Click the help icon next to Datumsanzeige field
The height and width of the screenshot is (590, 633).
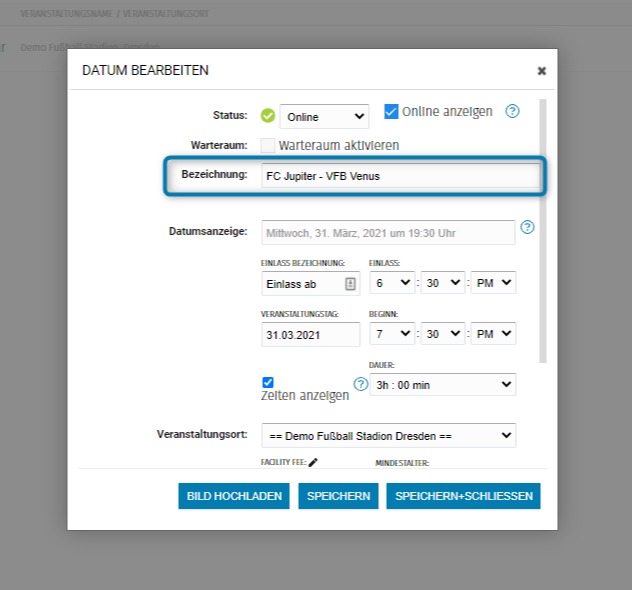(528, 227)
